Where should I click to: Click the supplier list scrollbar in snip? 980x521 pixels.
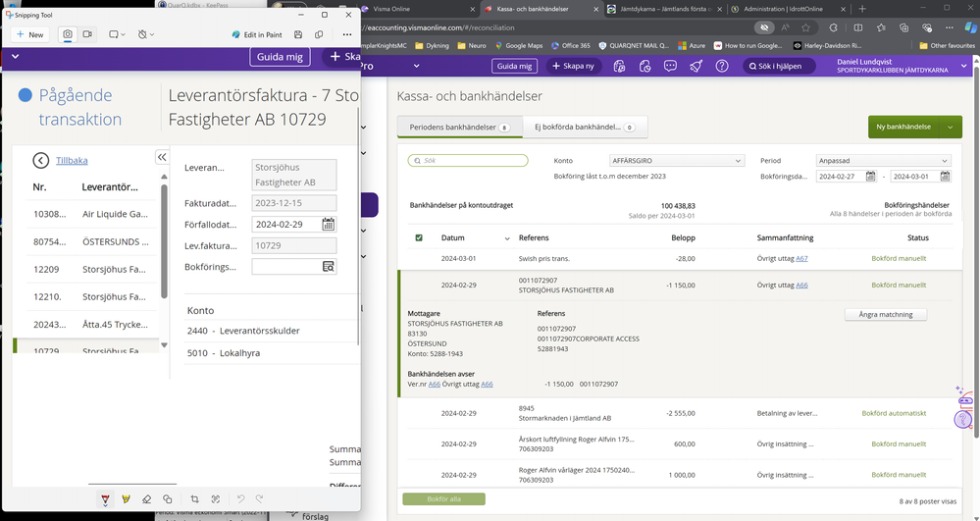tap(164, 240)
